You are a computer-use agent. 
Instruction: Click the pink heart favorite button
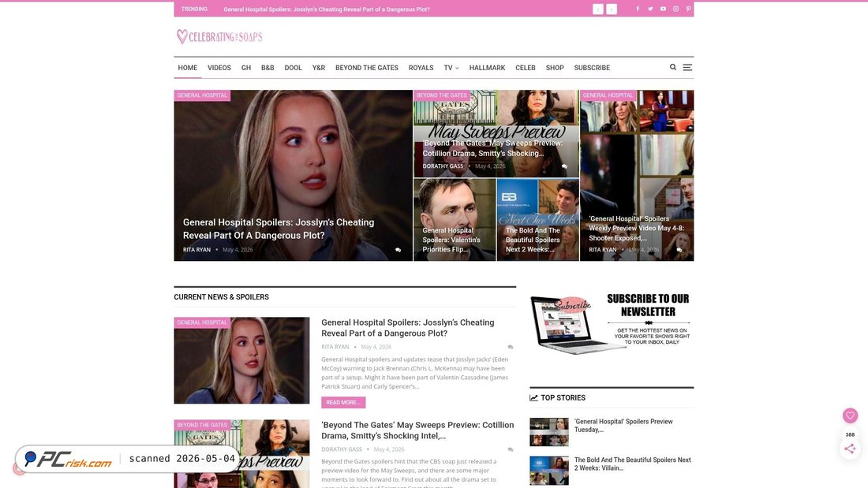pos(851,415)
